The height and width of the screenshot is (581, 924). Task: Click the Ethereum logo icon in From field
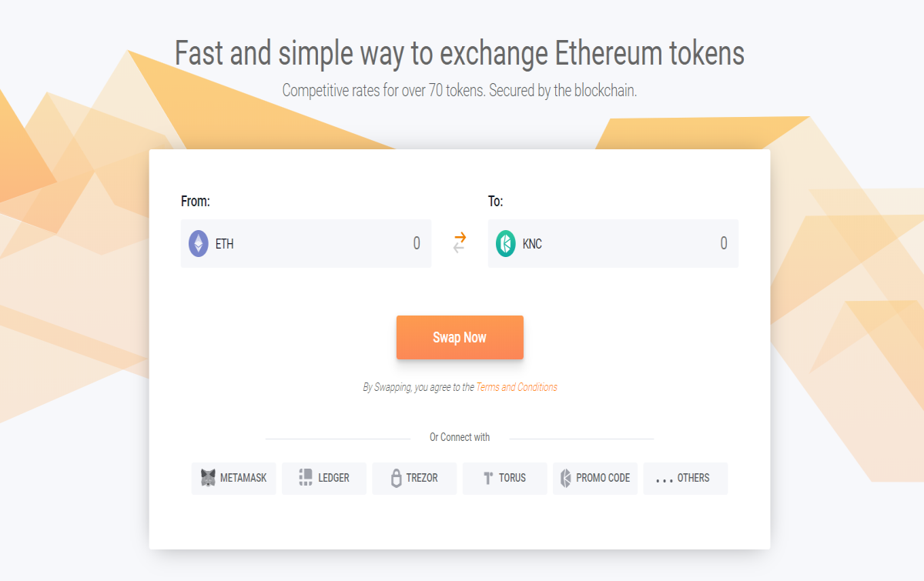199,244
